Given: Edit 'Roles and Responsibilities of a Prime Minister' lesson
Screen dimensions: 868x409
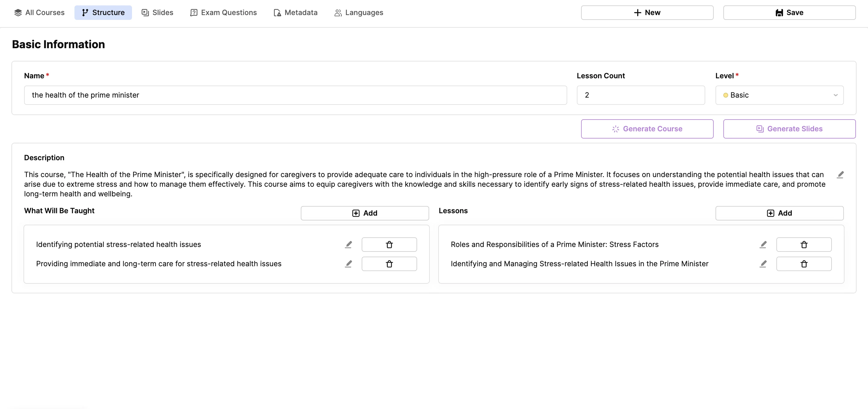Looking at the screenshot, I should (x=763, y=244).
